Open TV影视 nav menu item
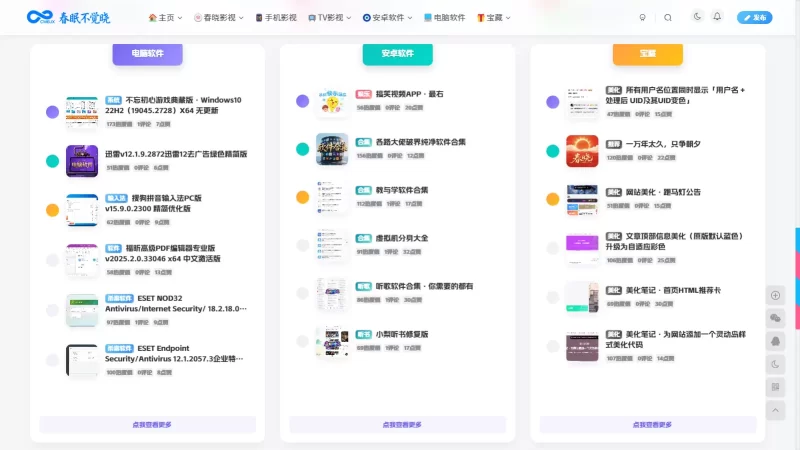This screenshot has width=800, height=450. coord(331,17)
